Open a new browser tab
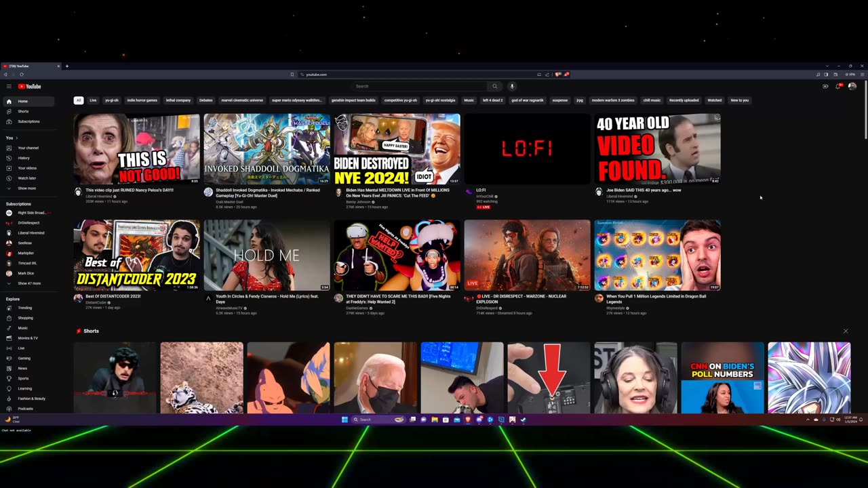Image resolution: width=868 pixels, height=488 pixels. 66,66
